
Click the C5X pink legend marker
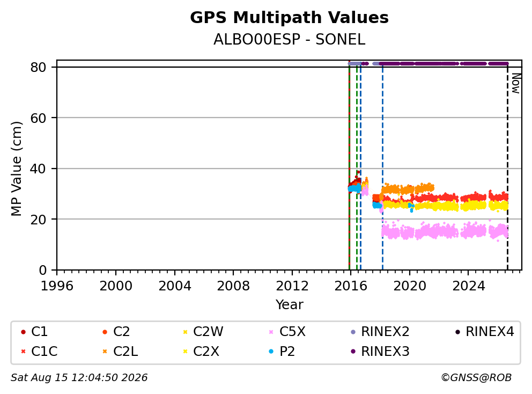pyautogui.click(x=271, y=332)
